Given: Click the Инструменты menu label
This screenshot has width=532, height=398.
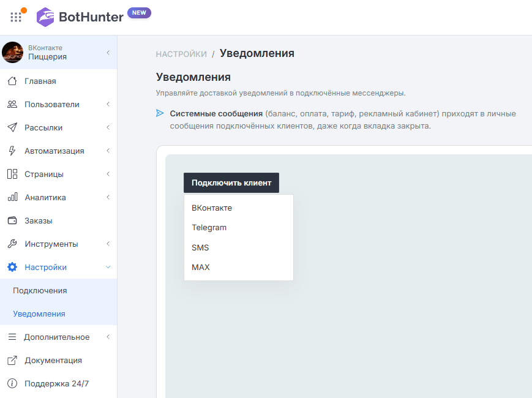Looking at the screenshot, I should click(51, 244).
